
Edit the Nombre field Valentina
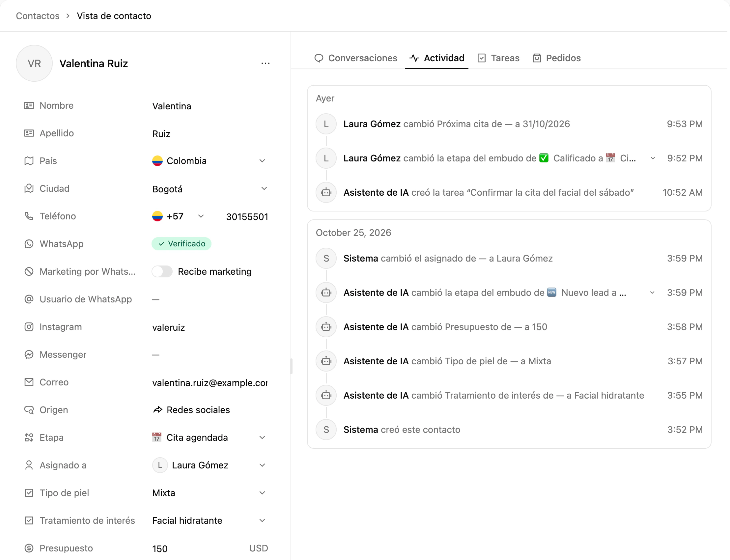(x=210, y=106)
